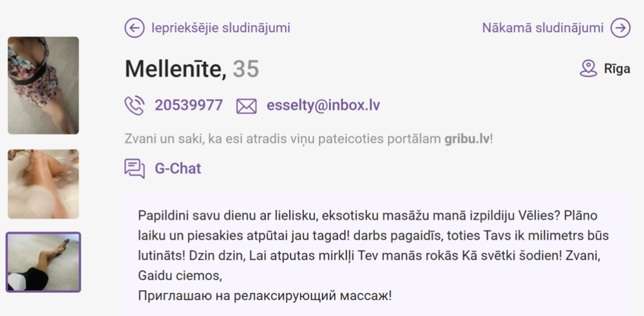Click the left arrow circle icon
Screen dimensions: 644x316
coord(134,28)
